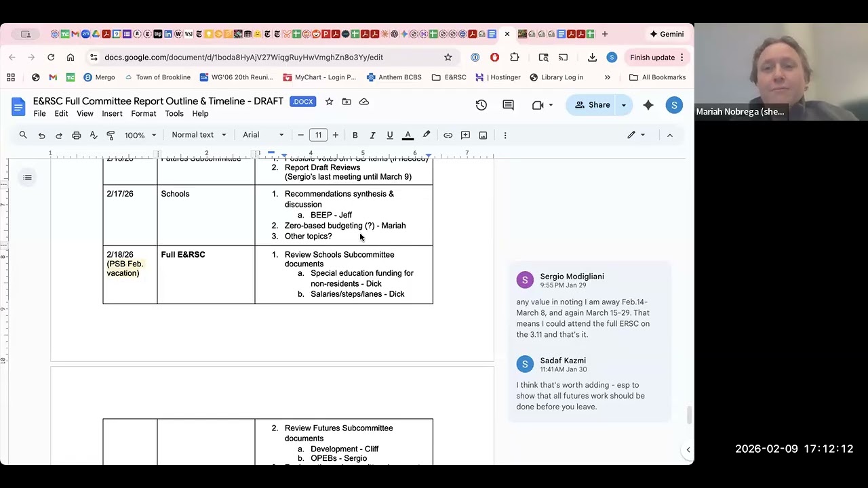Open the View menu
868x488 pixels.
85,114
